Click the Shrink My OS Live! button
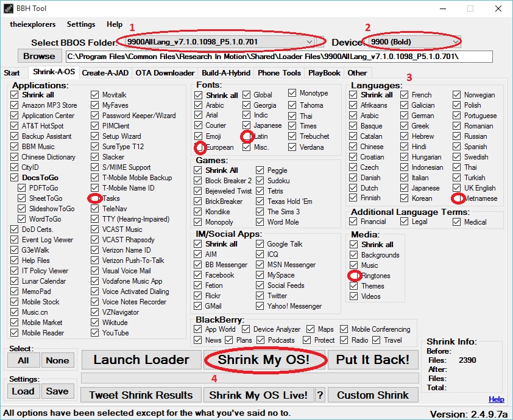Image resolution: width=513 pixels, height=420 pixels. (258, 395)
